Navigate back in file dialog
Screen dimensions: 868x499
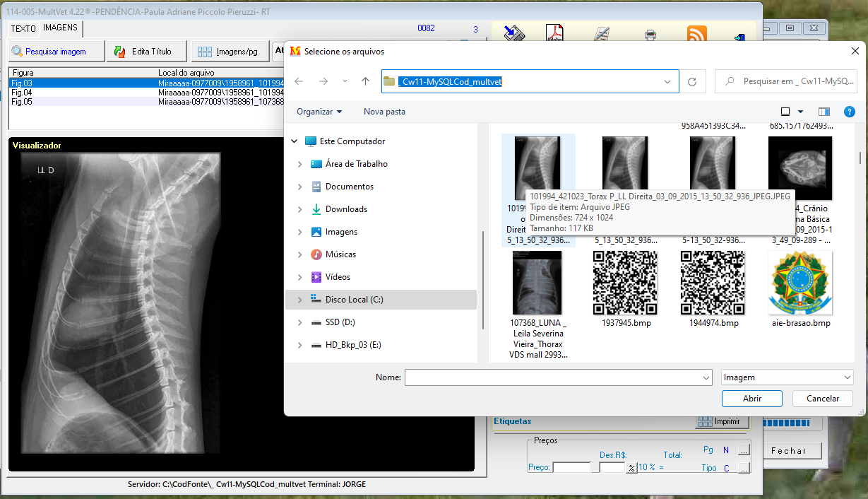(x=299, y=81)
